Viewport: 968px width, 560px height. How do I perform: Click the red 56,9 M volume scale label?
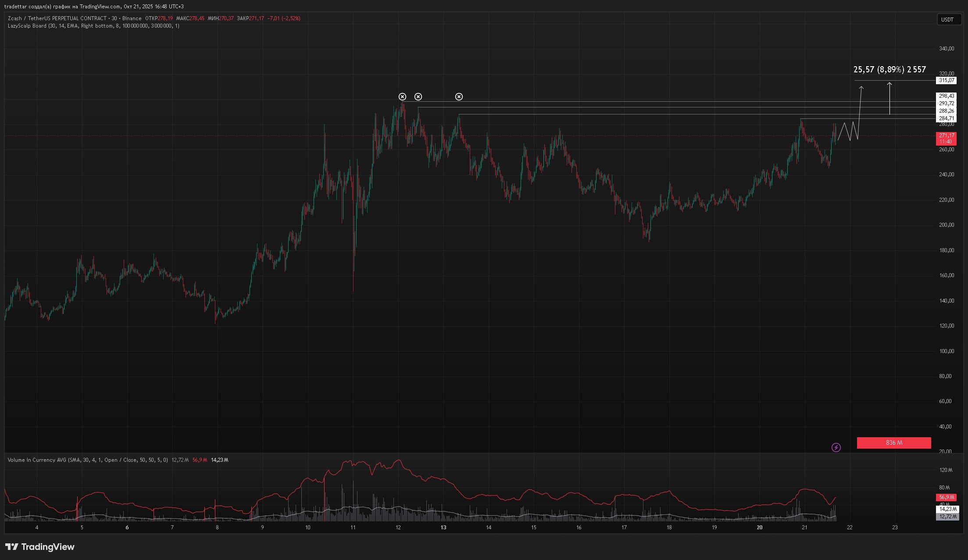click(x=947, y=497)
